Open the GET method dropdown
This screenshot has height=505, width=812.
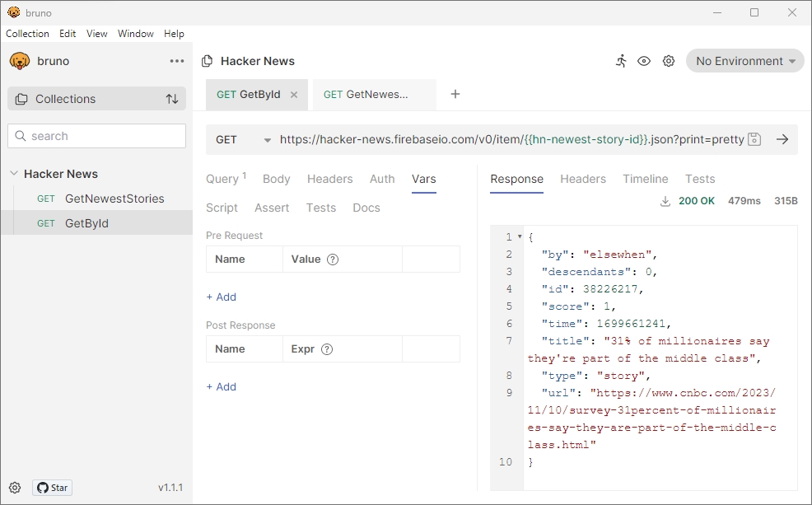[x=244, y=140]
